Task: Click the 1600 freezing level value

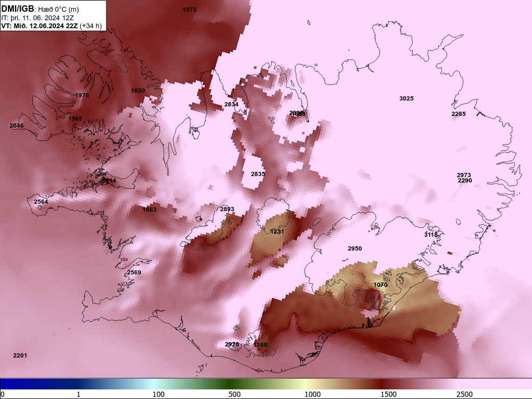Action: [138, 90]
